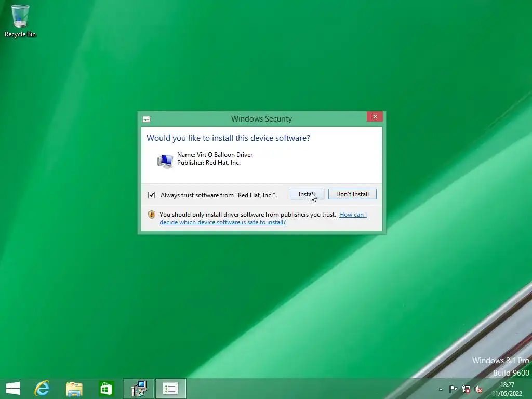Open the Windows Start button
The image size is (532, 399).
pos(13,389)
